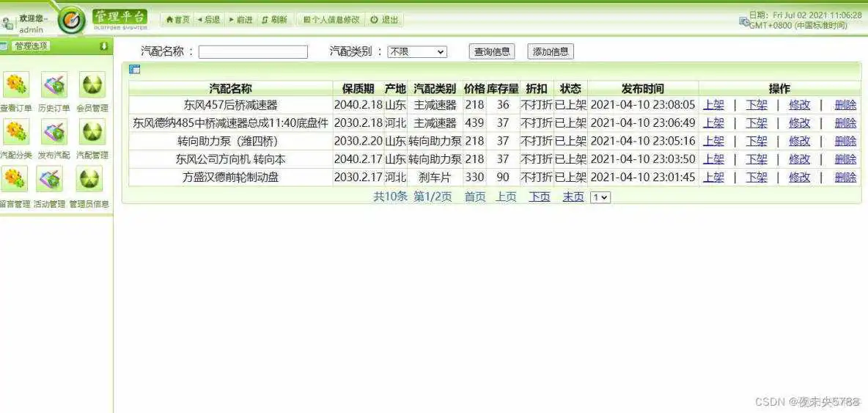Click 上页 in pagination bar

point(505,197)
